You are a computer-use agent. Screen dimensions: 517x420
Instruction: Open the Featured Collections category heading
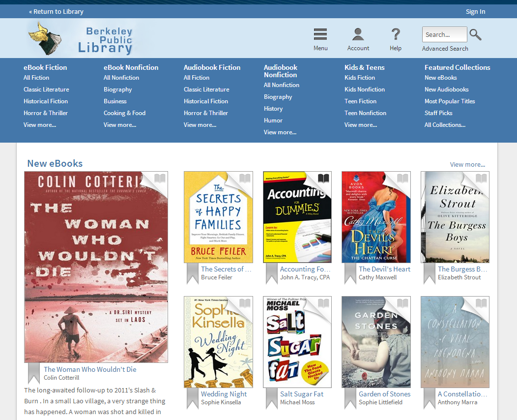coord(458,67)
